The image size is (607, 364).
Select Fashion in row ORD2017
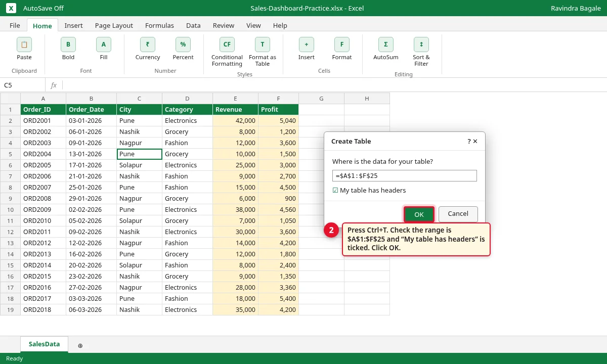187,298
